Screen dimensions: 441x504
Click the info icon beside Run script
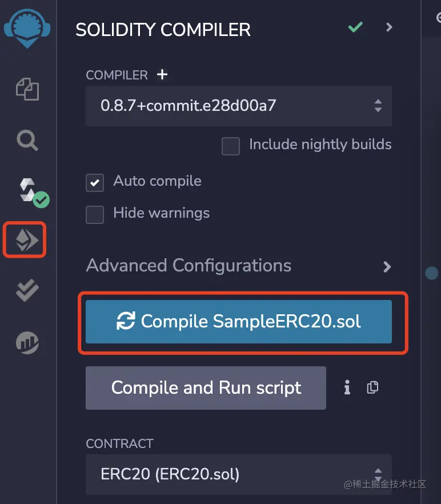(x=347, y=388)
